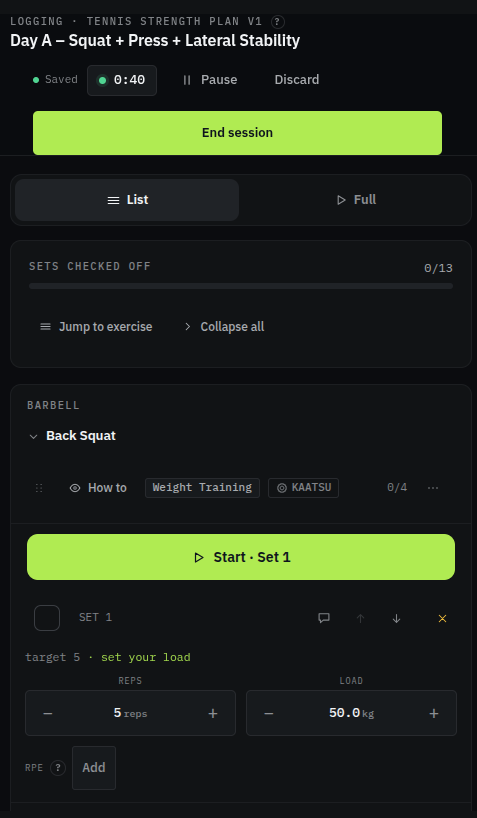Open the How to eye guide
The width and height of the screenshot is (477, 818).
point(98,488)
